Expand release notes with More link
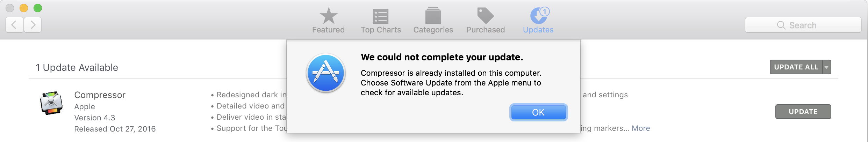Screen dimensions: 868x142 pos(641,128)
